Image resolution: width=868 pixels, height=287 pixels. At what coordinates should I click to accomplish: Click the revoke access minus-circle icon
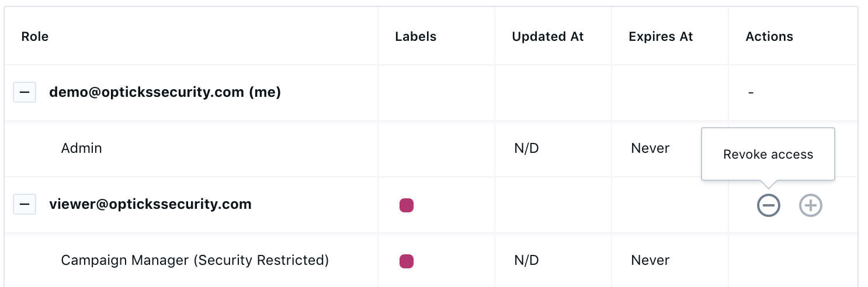(x=768, y=205)
